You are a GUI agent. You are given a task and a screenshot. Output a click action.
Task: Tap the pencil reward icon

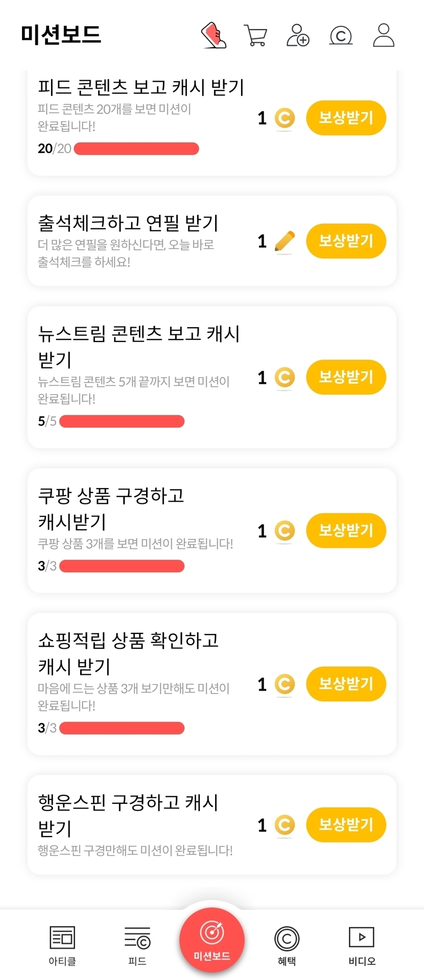pos(285,241)
